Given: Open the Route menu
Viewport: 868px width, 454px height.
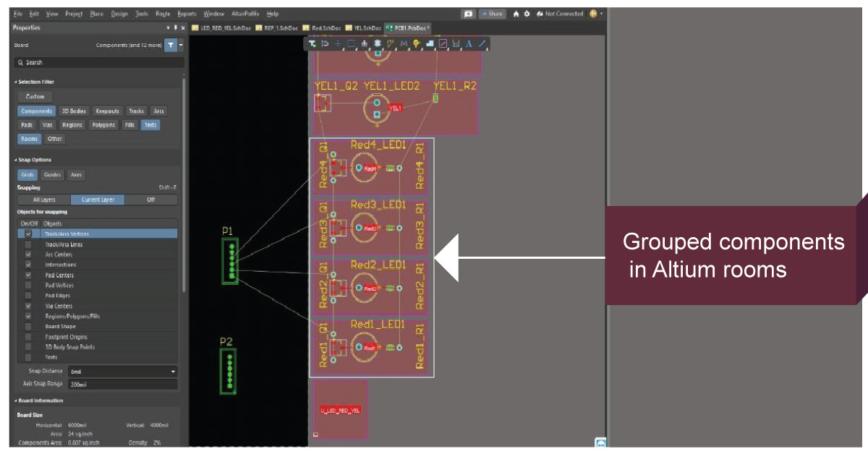Looking at the screenshot, I should (163, 13).
